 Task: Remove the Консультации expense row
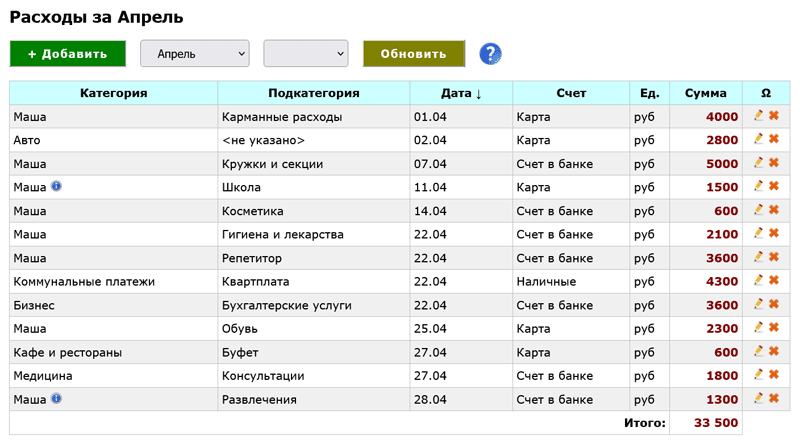[773, 374]
